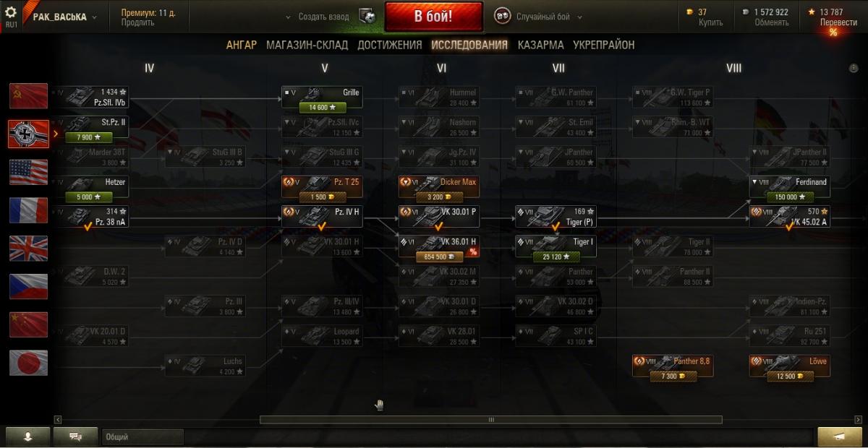
Task: Open the РАК_ВАСЬКА account dropdown
Action: tap(65, 17)
